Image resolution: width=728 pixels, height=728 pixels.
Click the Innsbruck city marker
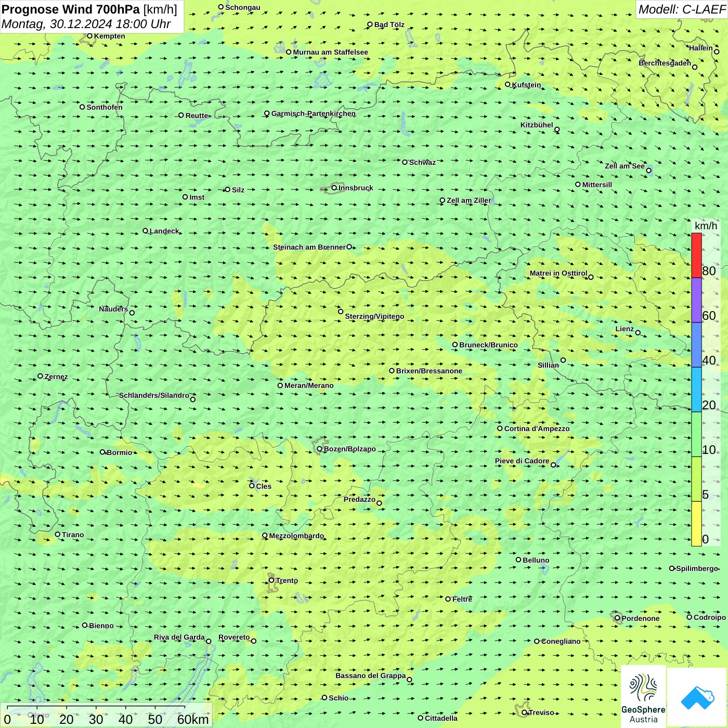pyautogui.click(x=334, y=188)
